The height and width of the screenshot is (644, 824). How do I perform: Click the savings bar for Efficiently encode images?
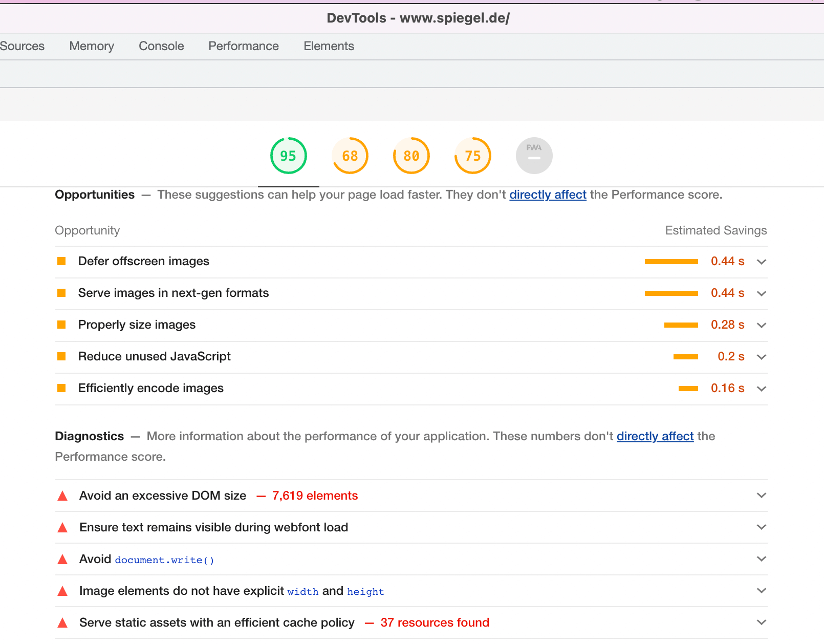(688, 389)
